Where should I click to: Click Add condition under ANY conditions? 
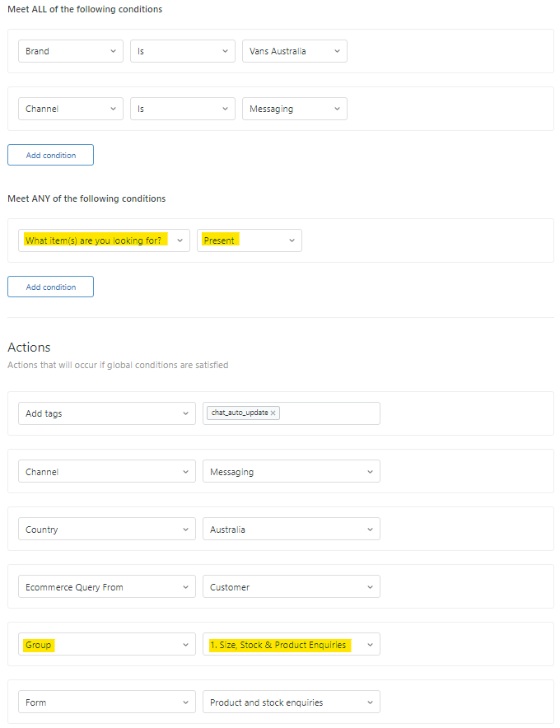point(50,287)
